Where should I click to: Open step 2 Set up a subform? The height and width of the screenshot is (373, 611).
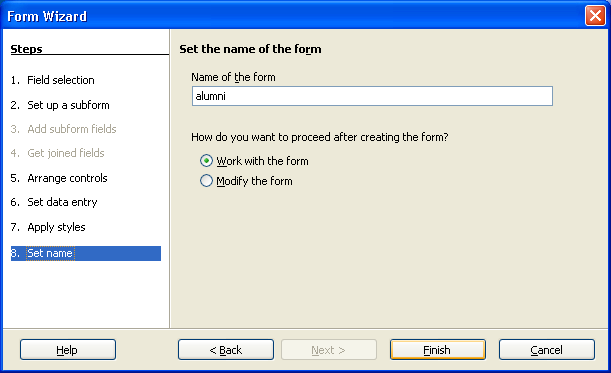(x=60, y=105)
